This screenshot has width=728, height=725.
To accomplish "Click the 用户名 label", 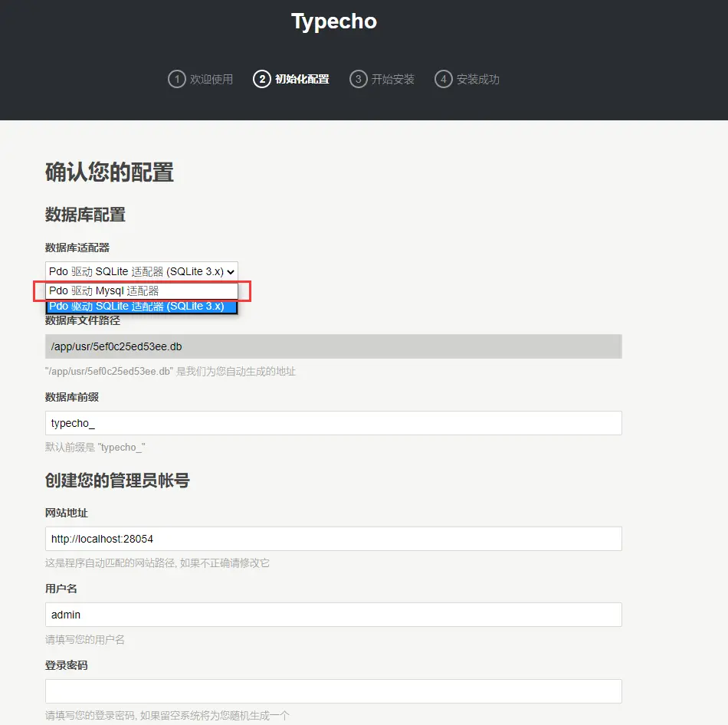I will pyautogui.click(x=61, y=589).
